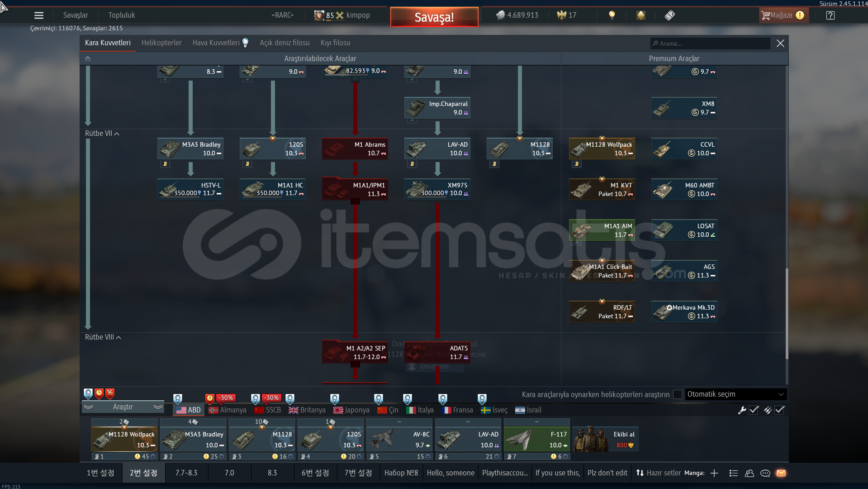868x489 pixels.
Task: Select the Japonya nation tab
Action: [x=351, y=410]
